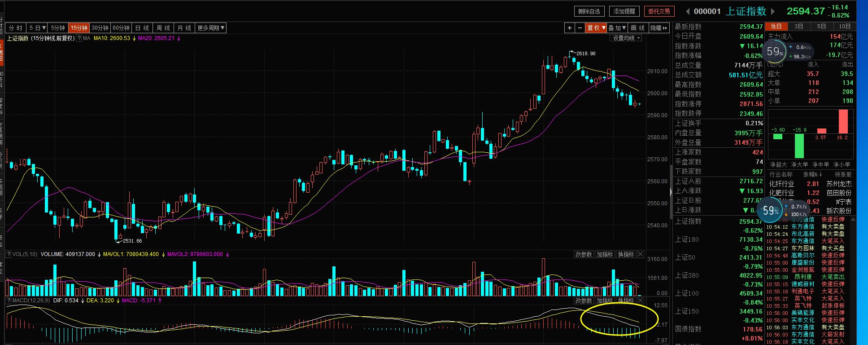Image resolution: width=868 pixels, height=345 pixels.
Task: Click 添加提醒 button
Action: coord(624,11)
